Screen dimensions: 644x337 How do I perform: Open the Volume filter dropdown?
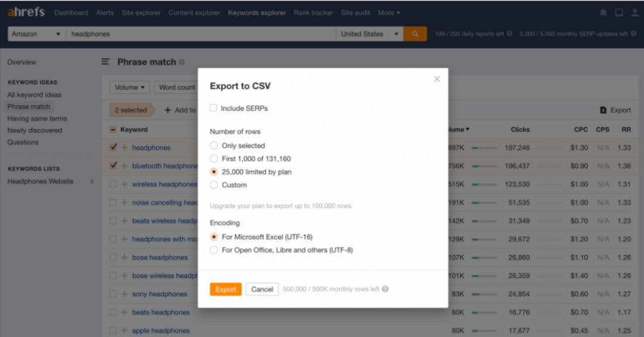pyautogui.click(x=129, y=87)
